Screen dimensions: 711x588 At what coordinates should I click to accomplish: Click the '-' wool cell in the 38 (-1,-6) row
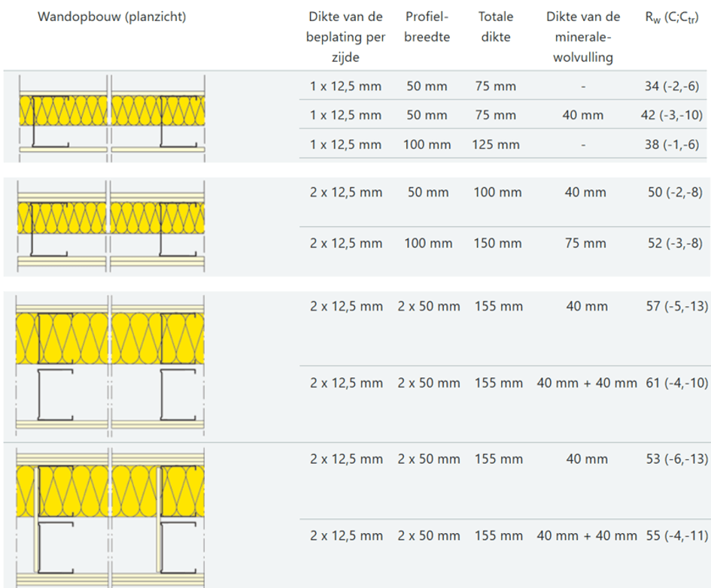pyautogui.click(x=583, y=145)
